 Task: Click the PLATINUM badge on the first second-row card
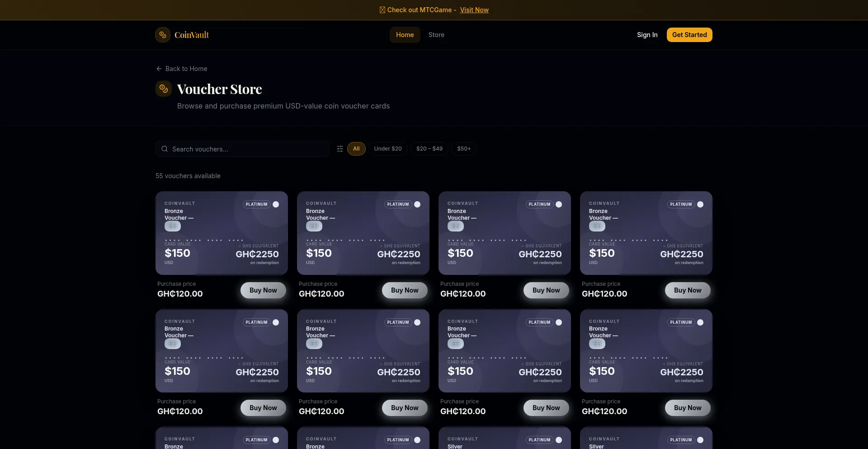click(257, 322)
